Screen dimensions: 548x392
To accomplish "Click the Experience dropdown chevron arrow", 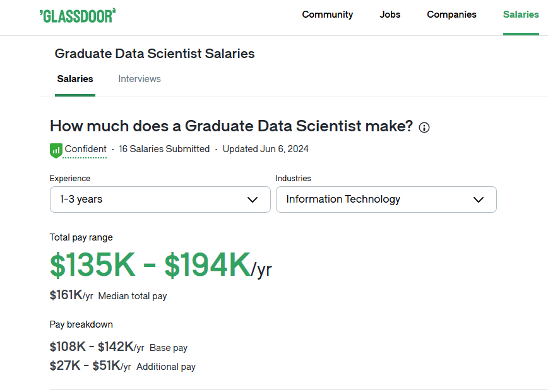I will point(253,199).
